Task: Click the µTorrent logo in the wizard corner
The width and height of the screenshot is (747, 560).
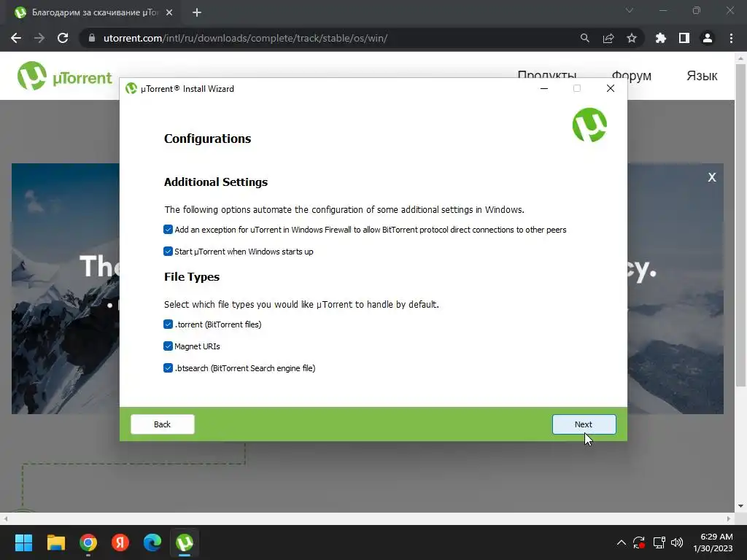Action: (x=589, y=125)
